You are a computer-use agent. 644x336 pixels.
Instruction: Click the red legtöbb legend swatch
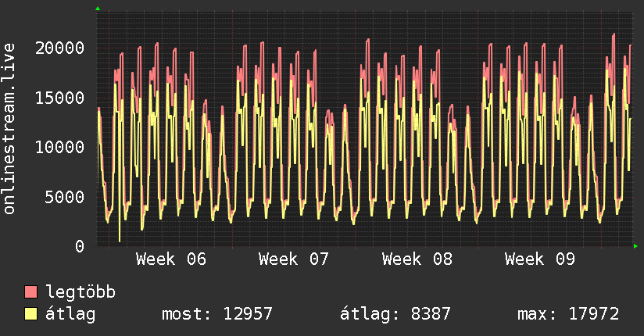coord(31,292)
